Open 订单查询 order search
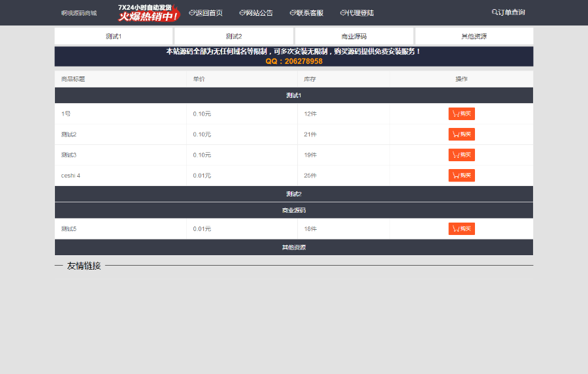The height and width of the screenshot is (374, 588). [508, 12]
